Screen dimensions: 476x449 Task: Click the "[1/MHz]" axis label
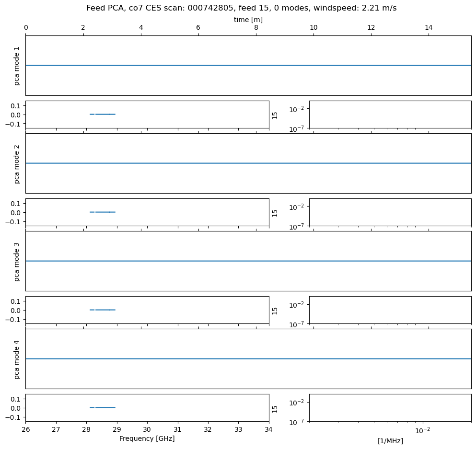pos(390,441)
